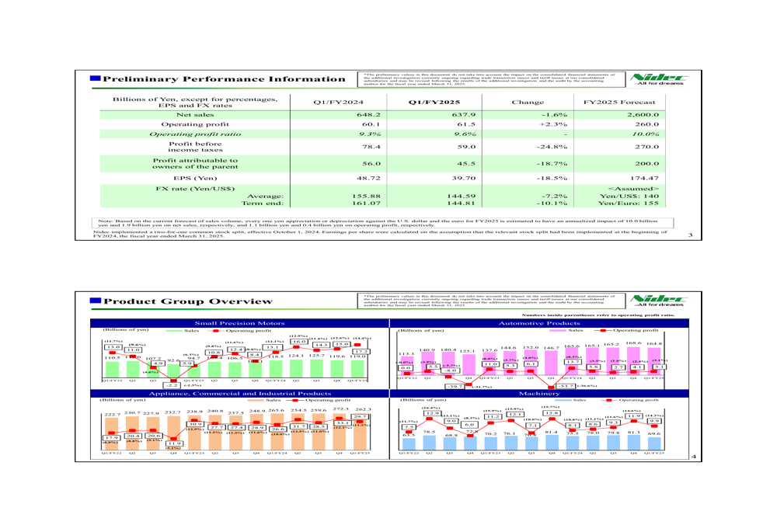The width and height of the screenshot is (777, 532).
Task: Click the red Operating profit legend marker in Automotive Products
Action: coord(604,329)
